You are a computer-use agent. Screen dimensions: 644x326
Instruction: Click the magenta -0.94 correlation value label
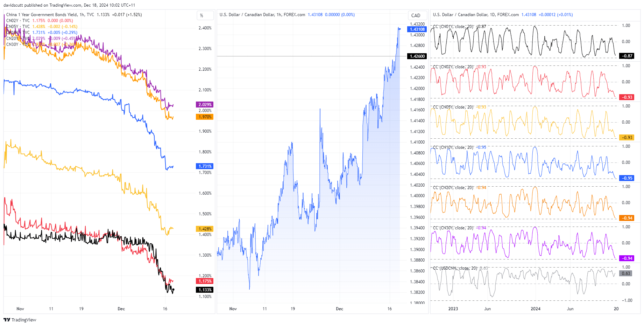[x=627, y=258]
